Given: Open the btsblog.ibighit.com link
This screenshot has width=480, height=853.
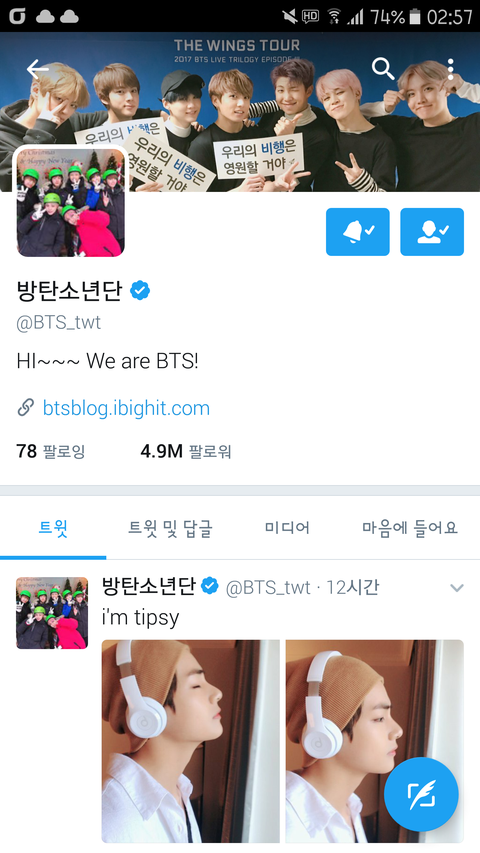Looking at the screenshot, I should pos(126,408).
